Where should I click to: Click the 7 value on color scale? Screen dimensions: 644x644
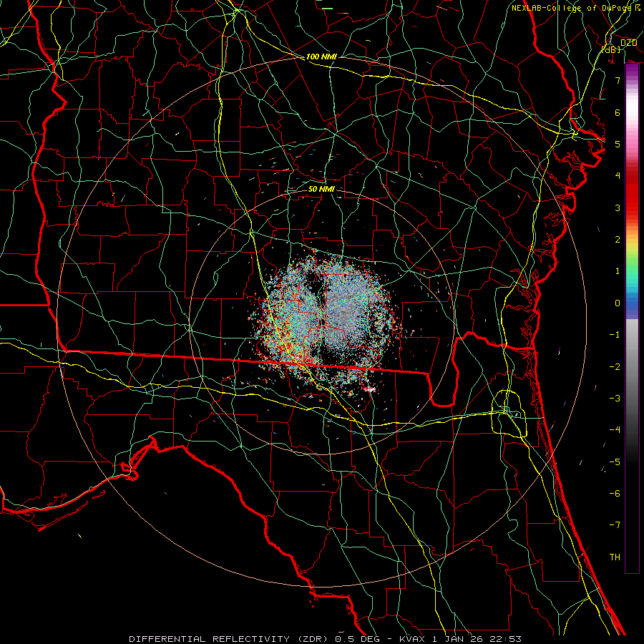(x=618, y=80)
